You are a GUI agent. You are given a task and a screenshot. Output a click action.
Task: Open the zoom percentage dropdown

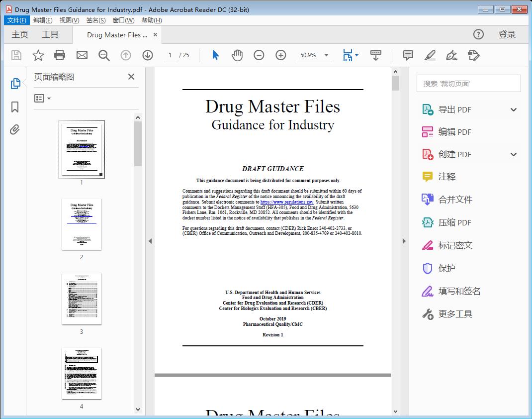pos(326,55)
